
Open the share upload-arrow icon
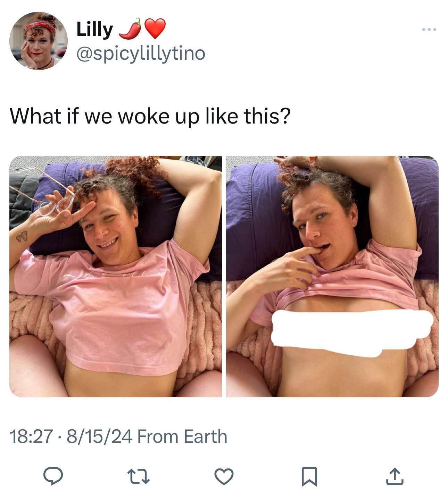coord(395,476)
